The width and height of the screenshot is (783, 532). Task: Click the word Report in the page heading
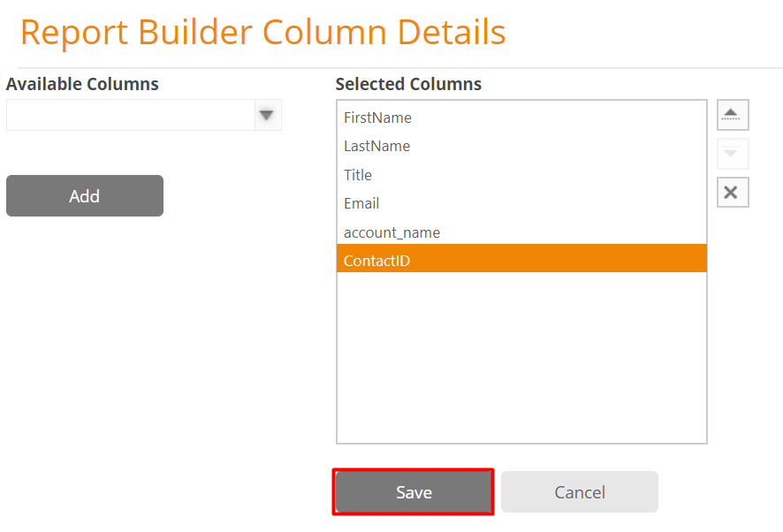tap(74, 33)
